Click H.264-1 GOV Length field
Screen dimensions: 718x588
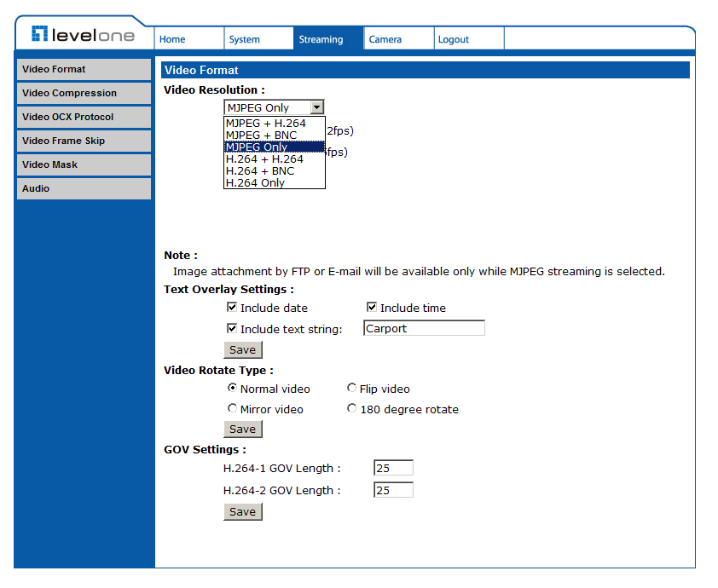coord(393,468)
